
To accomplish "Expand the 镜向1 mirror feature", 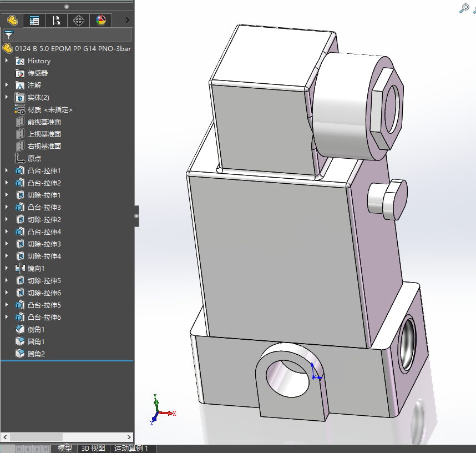I will [6, 268].
